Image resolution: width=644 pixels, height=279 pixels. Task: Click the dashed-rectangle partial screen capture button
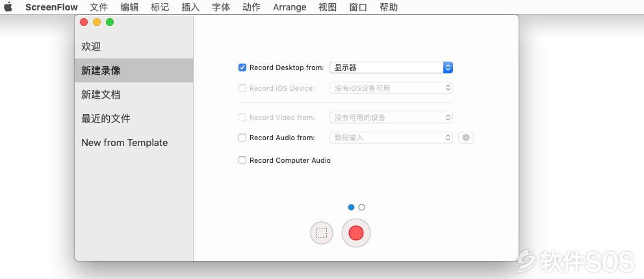point(322,233)
